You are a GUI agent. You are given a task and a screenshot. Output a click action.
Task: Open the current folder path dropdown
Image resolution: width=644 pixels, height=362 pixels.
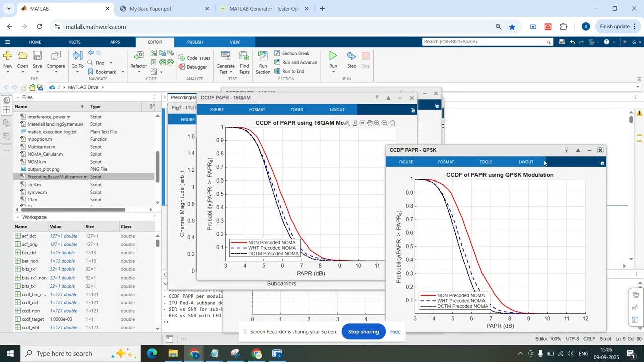coord(638,87)
